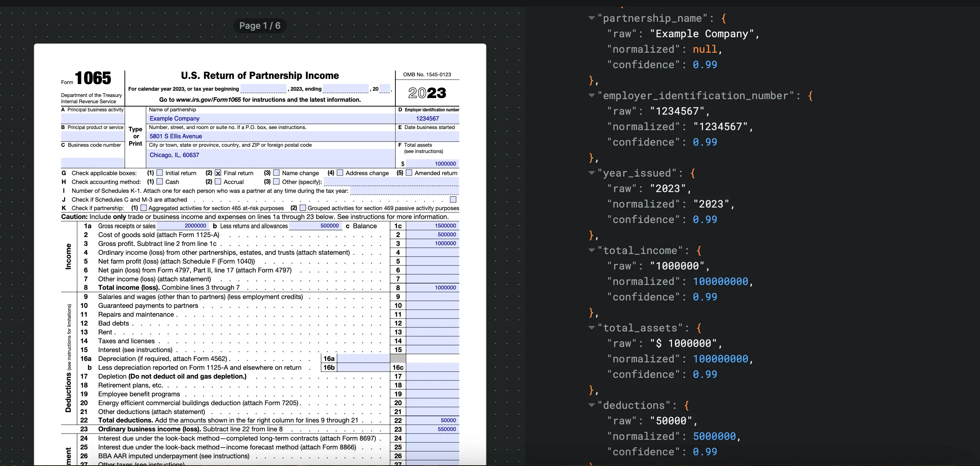Collapse the deductions JSON node

(592, 405)
